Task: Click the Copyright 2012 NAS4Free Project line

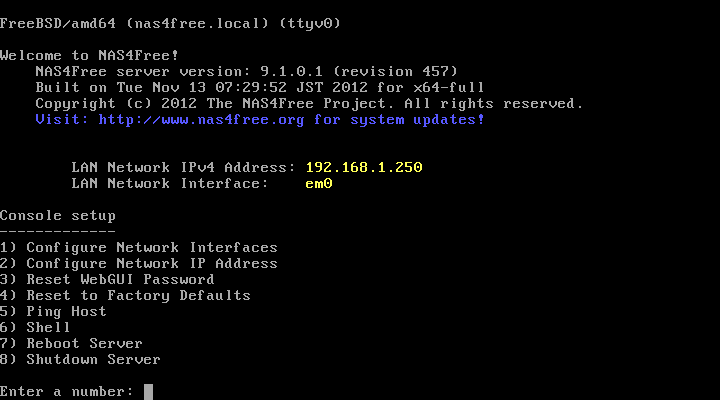Action: click(309, 104)
